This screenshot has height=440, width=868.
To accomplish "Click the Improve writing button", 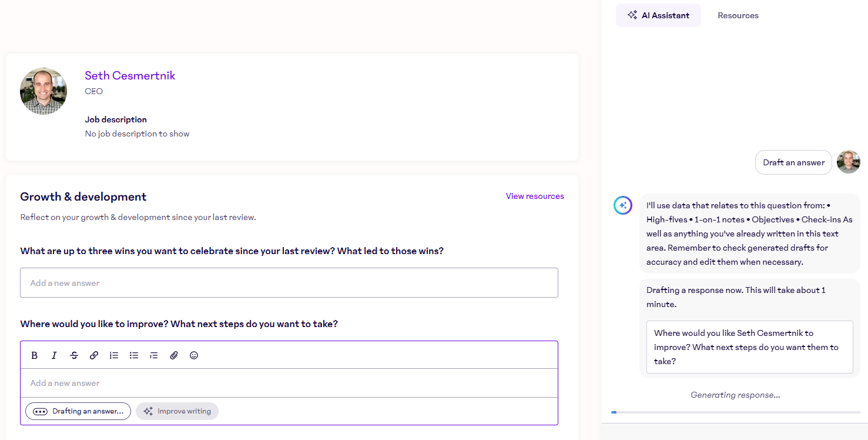I will coord(177,411).
